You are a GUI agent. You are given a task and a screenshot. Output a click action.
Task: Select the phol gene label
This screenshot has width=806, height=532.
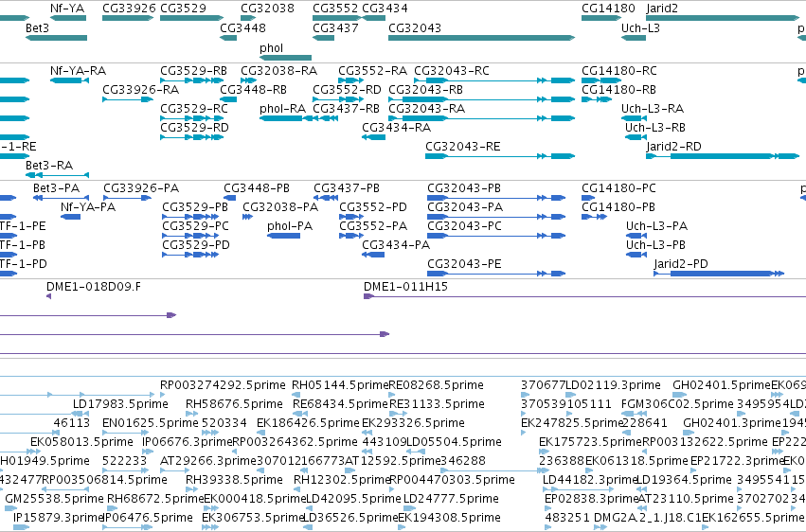[271, 48]
